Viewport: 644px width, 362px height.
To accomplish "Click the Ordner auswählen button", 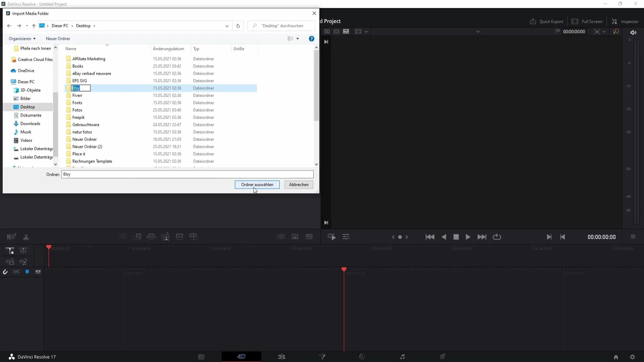I will pyautogui.click(x=257, y=185).
